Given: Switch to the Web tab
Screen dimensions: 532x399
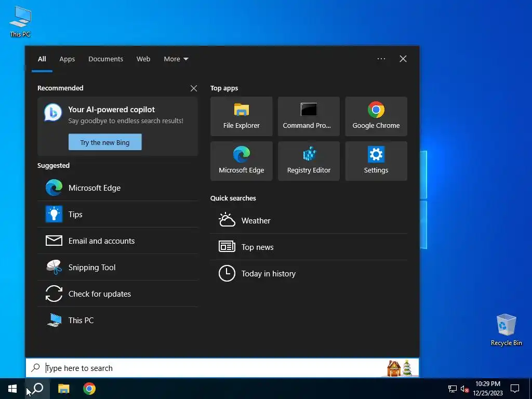Looking at the screenshot, I should (143, 59).
